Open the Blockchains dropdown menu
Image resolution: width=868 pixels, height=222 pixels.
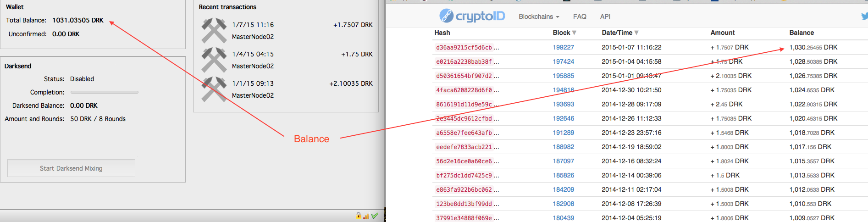(x=539, y=17)
